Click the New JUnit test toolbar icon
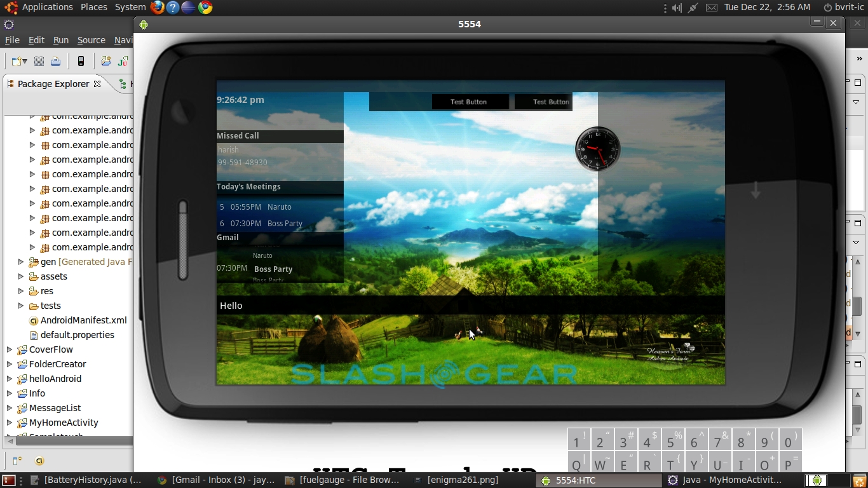This screenshot has height=488, width=868. pyautogui.click(x=123, y=61)
